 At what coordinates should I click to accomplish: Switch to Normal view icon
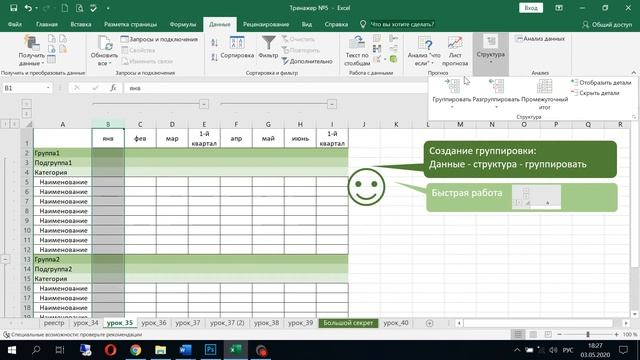pos(518,334)
